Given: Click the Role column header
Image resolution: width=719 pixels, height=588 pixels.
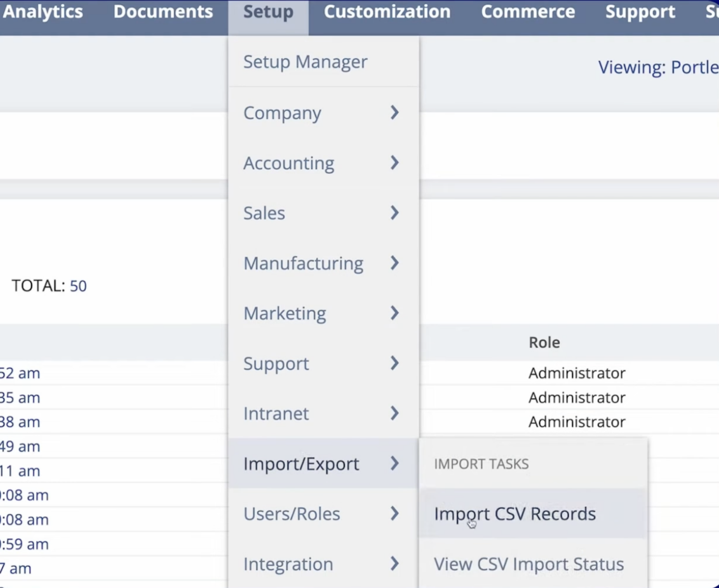Looking at the screenshot, I should click(544, 342).
